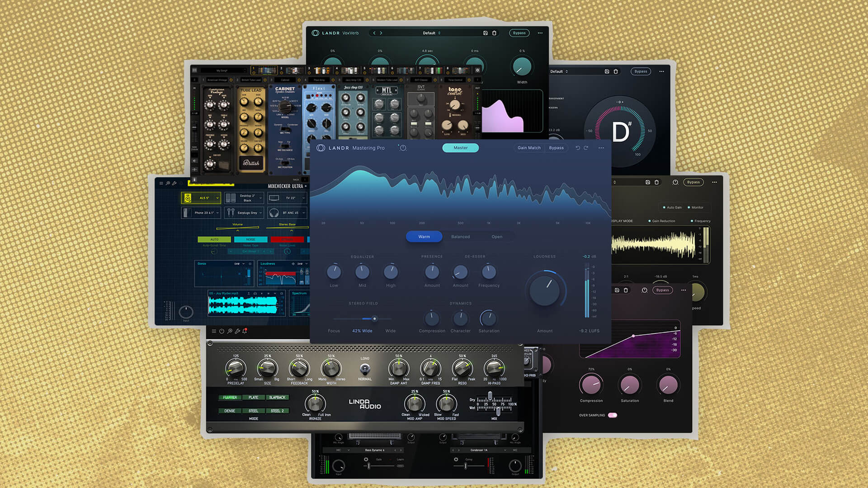The height and width of the screenshot is (488, 868).
Task: Click the Bypass button in VoxVerb
Action: point(519,33)
